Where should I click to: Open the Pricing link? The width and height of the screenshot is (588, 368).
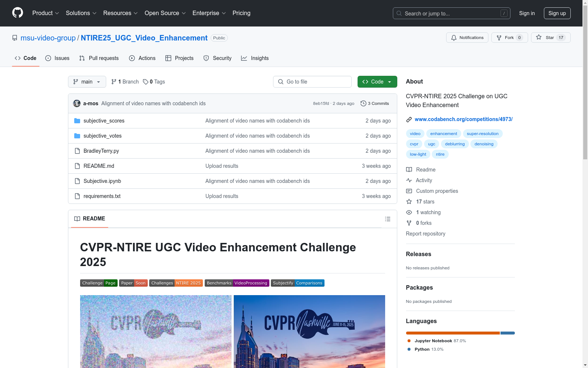tap(241, 13)
